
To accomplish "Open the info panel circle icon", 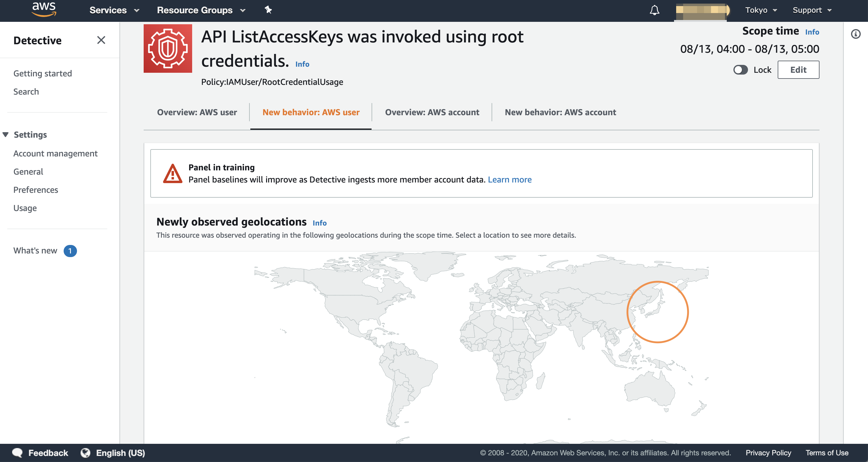I will click(856, 34).
